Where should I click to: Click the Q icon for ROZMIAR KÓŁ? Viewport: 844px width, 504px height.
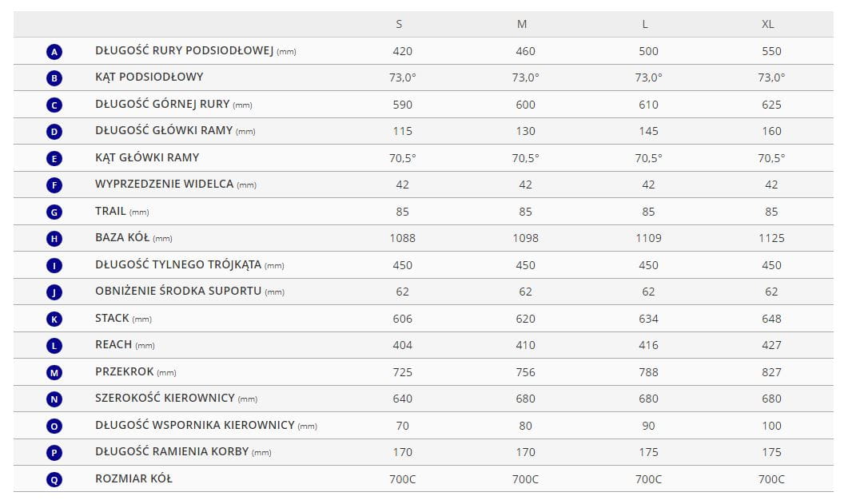tap(54, 479)
